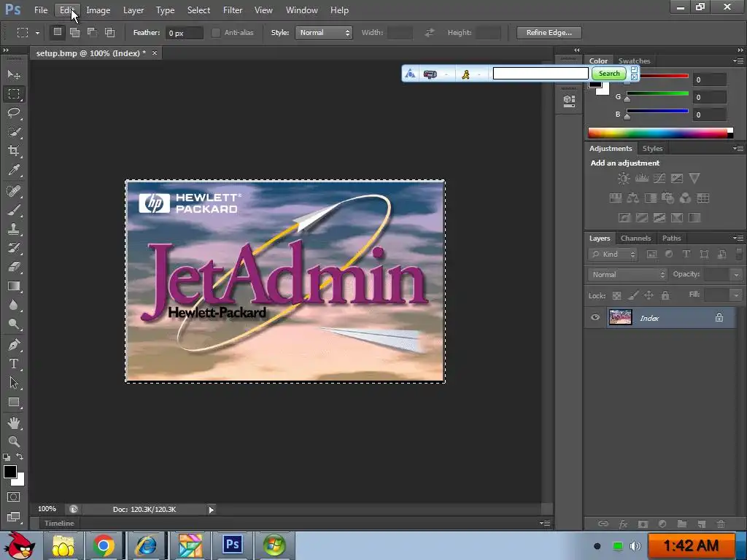Swap foreground and background colors

coord(20,456)
